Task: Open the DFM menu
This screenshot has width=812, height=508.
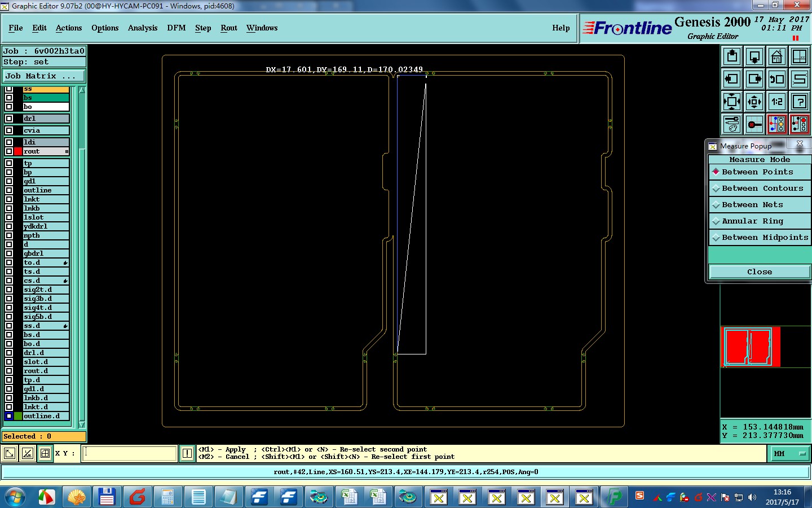Action: tap(176, 28)
